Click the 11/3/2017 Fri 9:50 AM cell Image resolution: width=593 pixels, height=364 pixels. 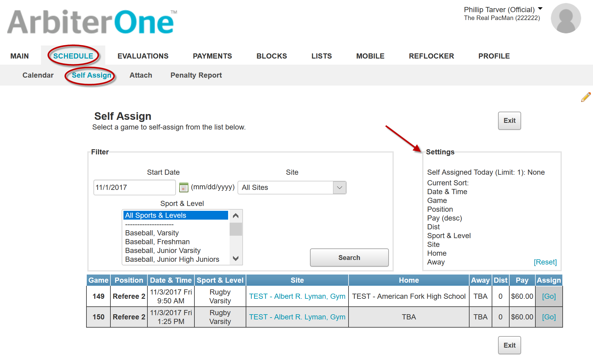click(x=171, y=296)
